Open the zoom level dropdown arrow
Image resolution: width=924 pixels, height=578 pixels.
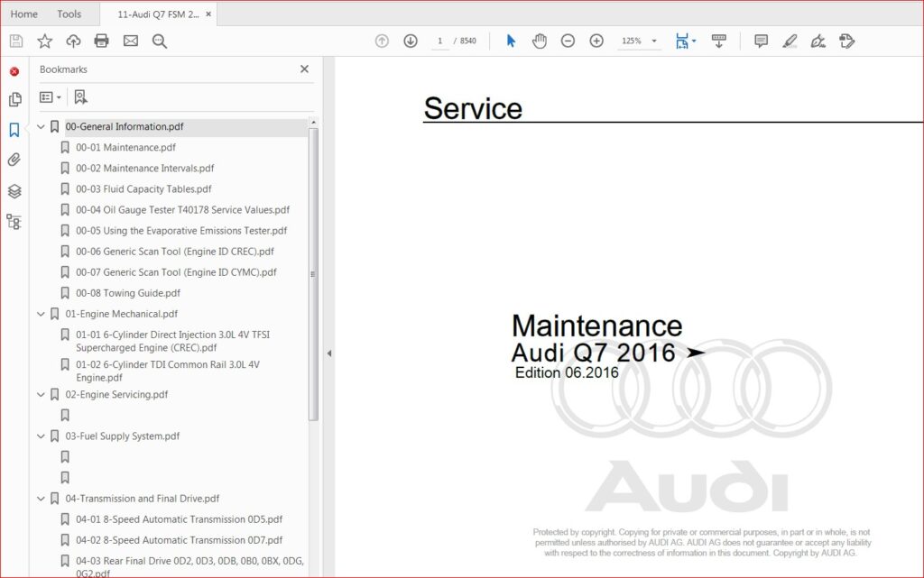(654, 41)
